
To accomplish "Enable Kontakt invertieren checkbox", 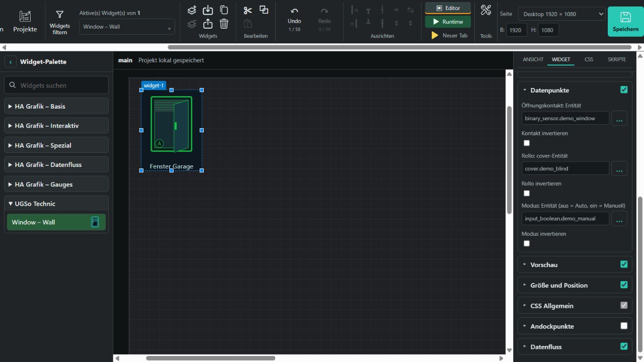I will coord(527,143).
